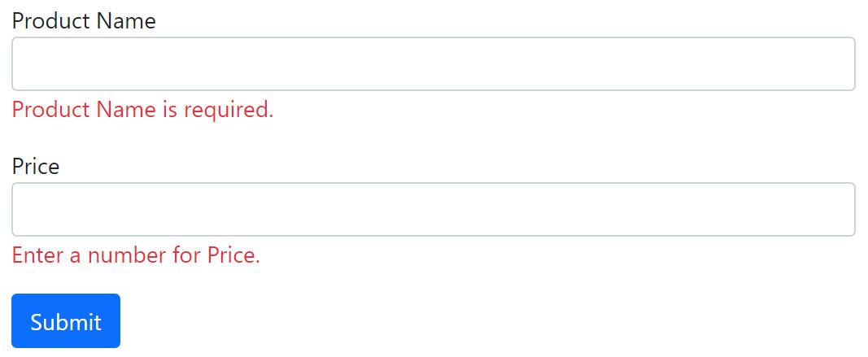Place cursor in the empty Price textbox

click(434, 209)
